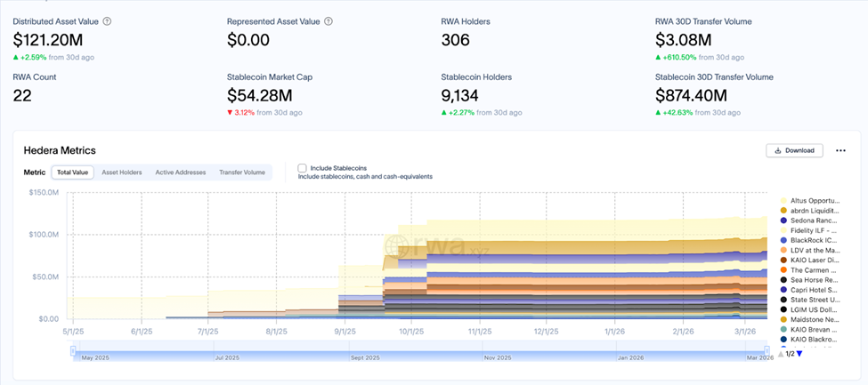Select the Total Value metric tab

coord(72,172)
